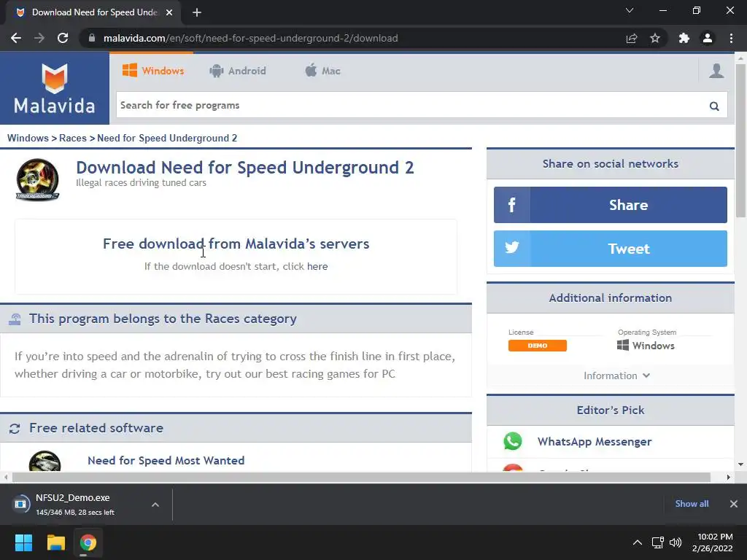The height and width of the screenshot is (560, 747).
Task: Open Chrome three-dot menu
Action: [731, 38]
